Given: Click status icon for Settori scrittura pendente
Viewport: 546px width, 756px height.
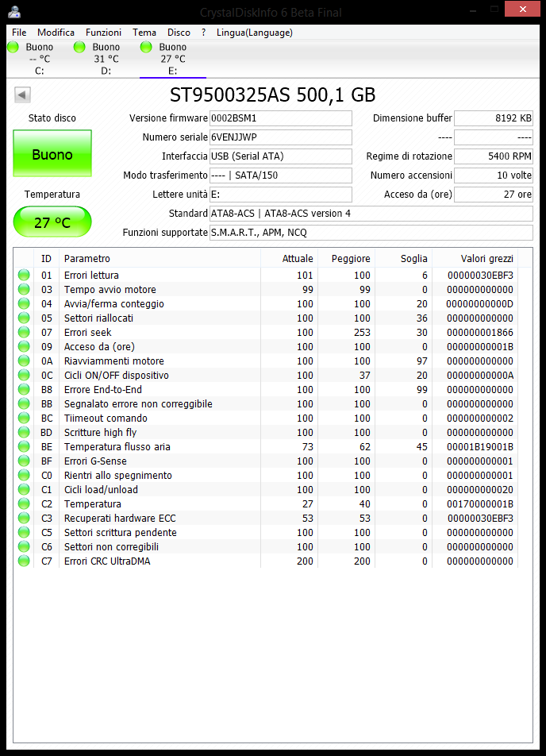Looking at the screenshot, I should pos(24,532).
